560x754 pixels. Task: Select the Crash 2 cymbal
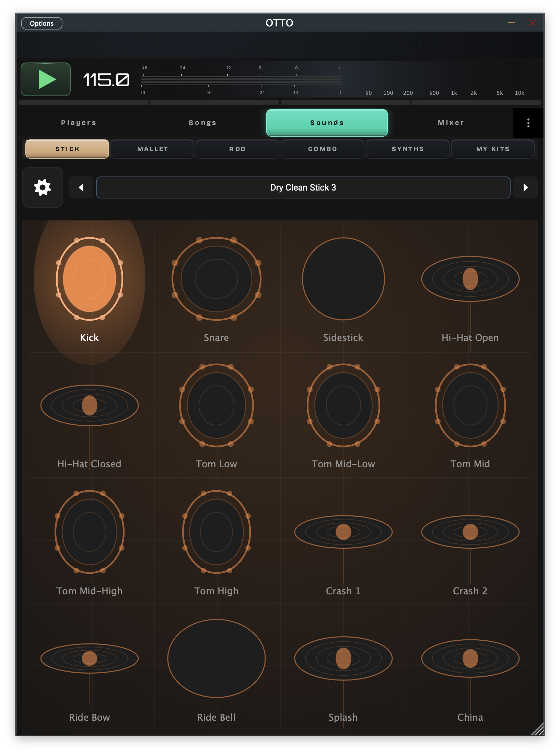pos(470,532)
